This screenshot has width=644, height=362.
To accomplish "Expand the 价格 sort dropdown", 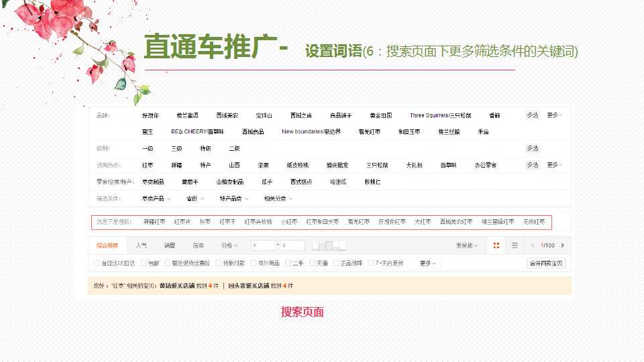I will pyautogui.click(x=230, y=246).
